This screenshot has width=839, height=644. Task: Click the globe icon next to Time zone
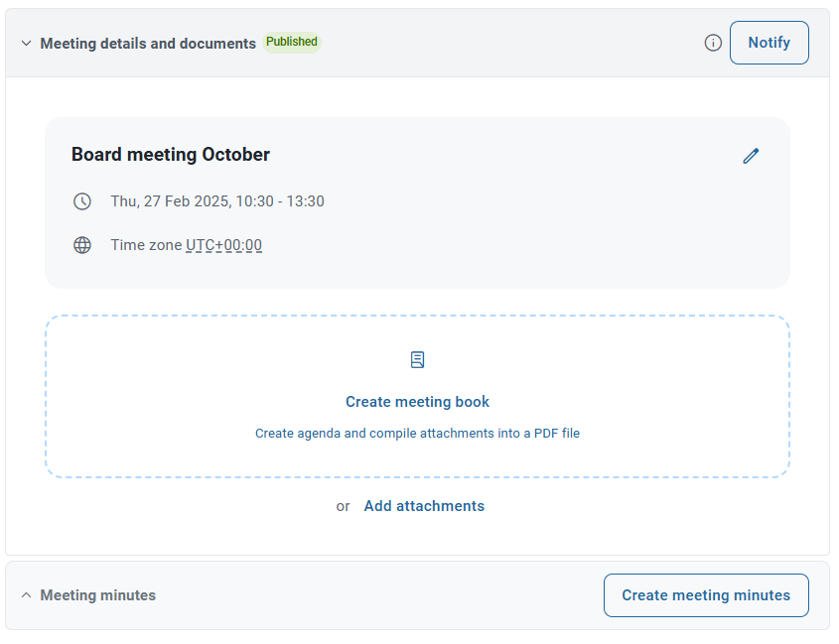[x=82, y=245]
